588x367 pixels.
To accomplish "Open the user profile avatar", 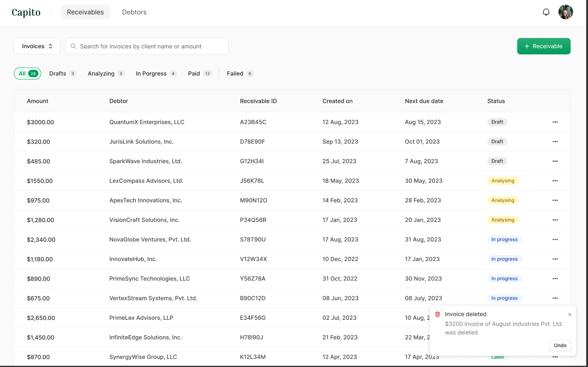I will tap(566, 12).
